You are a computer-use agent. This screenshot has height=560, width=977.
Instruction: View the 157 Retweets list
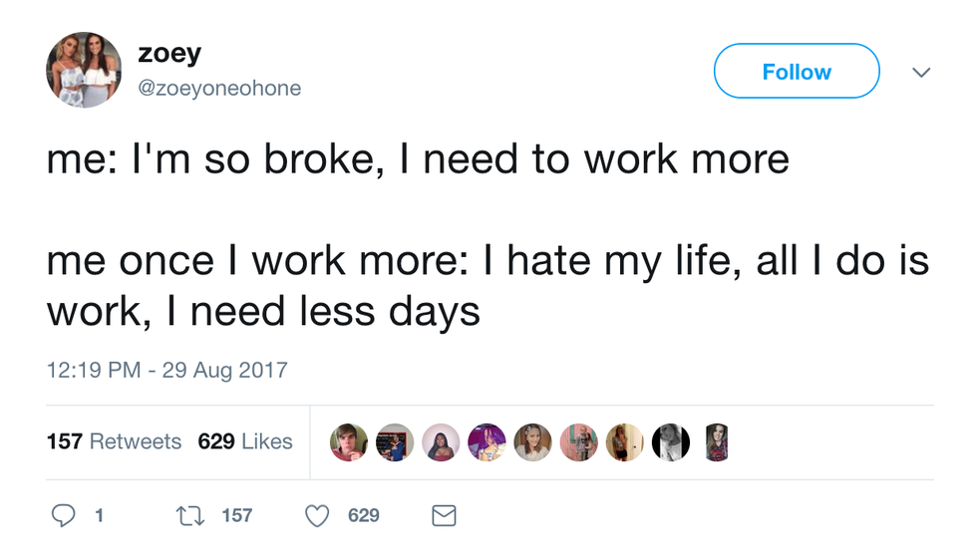pos(114,441)
